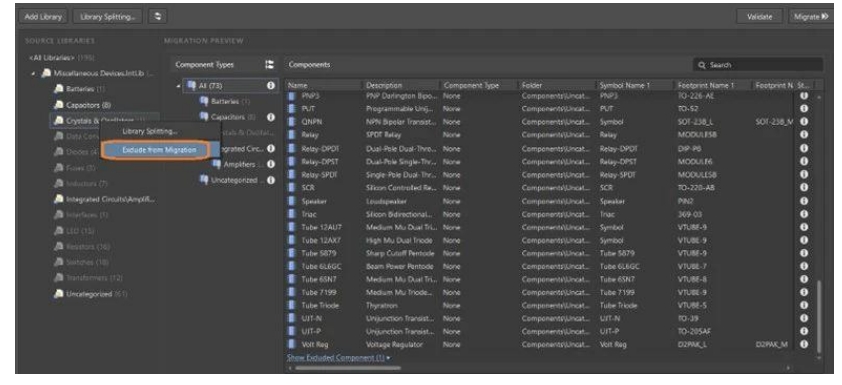Start migration with the Migrate button

point(810,17)
